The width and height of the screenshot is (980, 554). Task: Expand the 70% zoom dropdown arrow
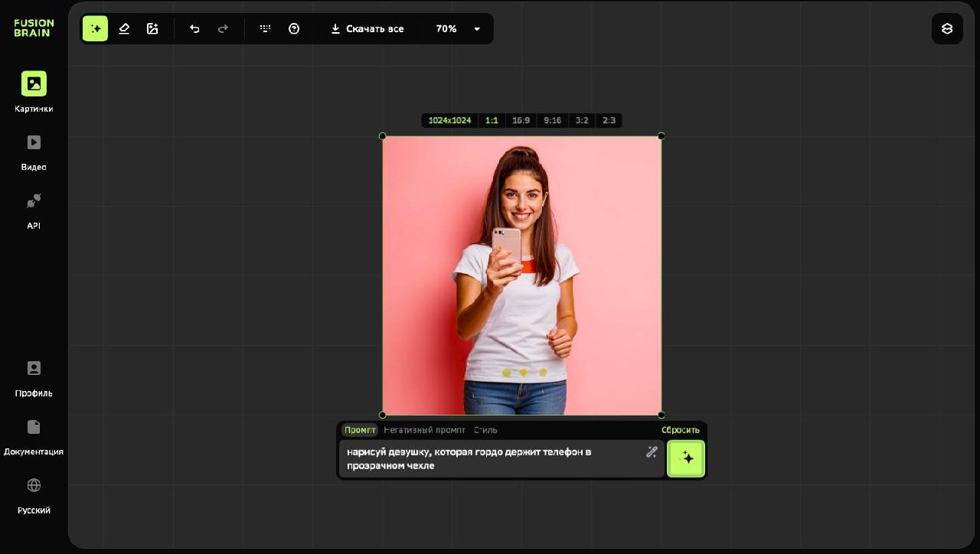477,29
